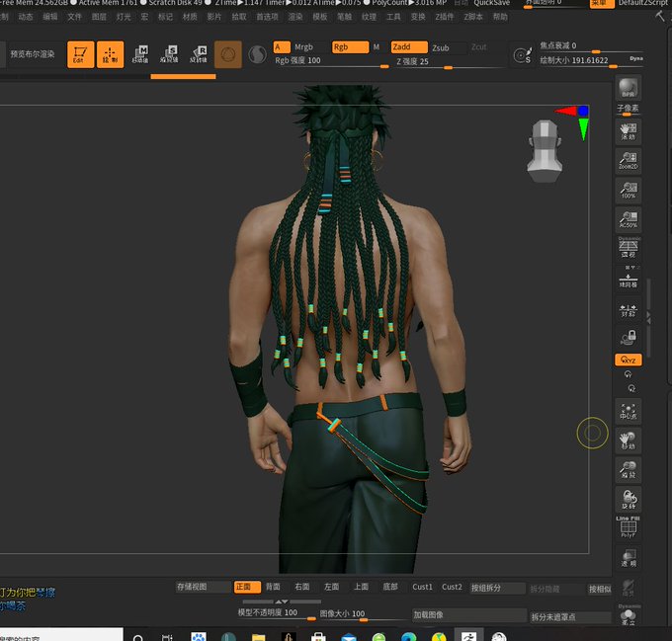672x641 pixels.
Task: Toggle the Rgb paint mode
Action: 350,47
